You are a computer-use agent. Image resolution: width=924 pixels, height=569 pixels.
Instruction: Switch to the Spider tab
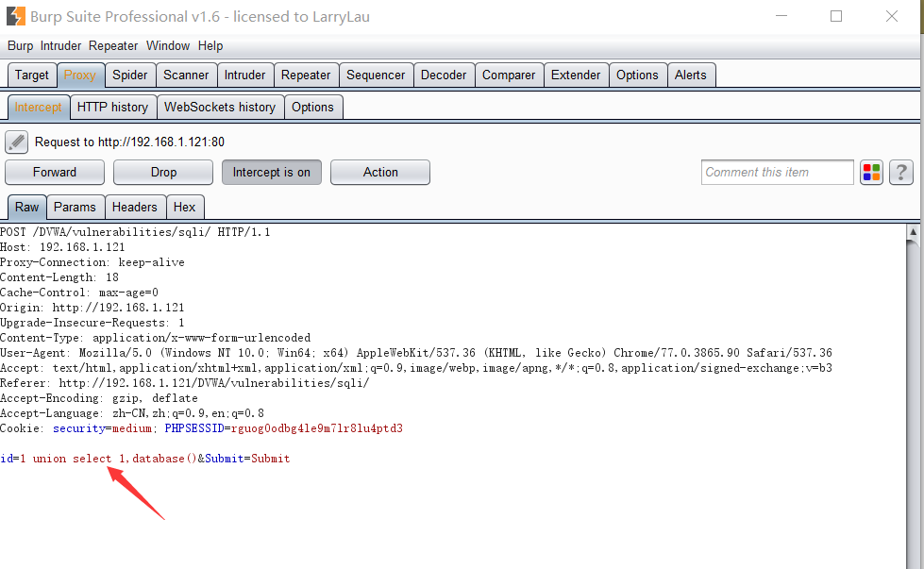point(129,75)
